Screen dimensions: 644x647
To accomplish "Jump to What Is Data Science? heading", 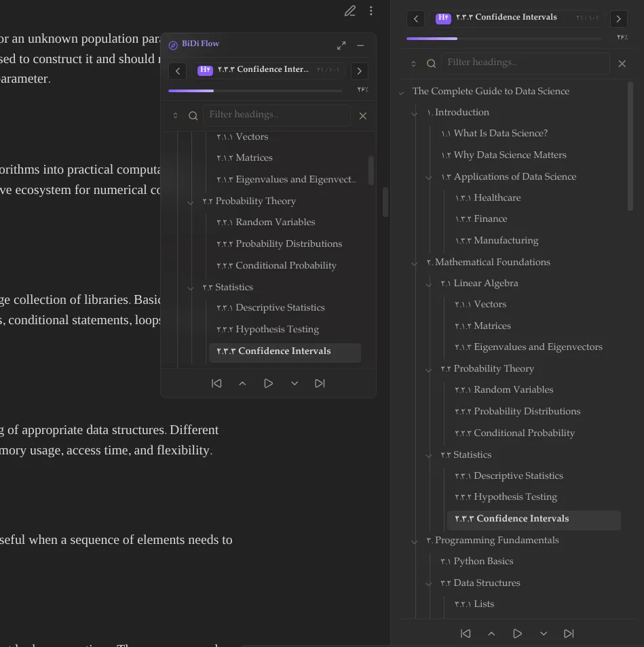I will pyautogui.click(x=495, y=134).
